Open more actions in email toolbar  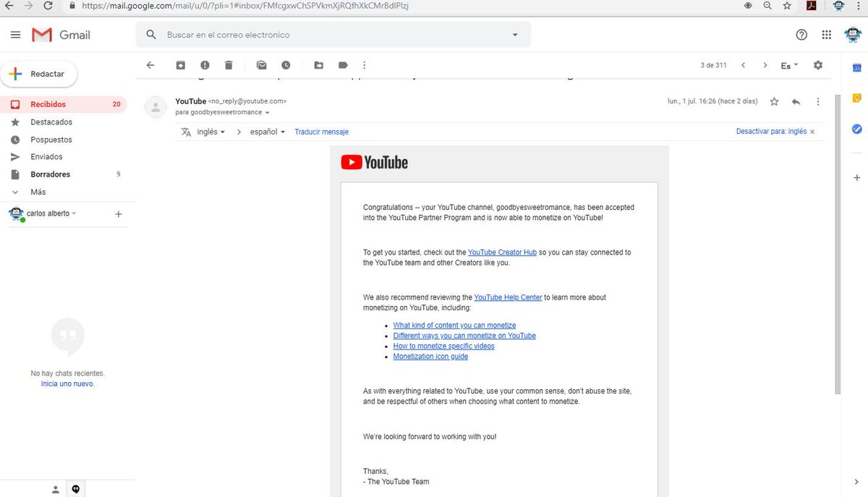tap(365, 65)
